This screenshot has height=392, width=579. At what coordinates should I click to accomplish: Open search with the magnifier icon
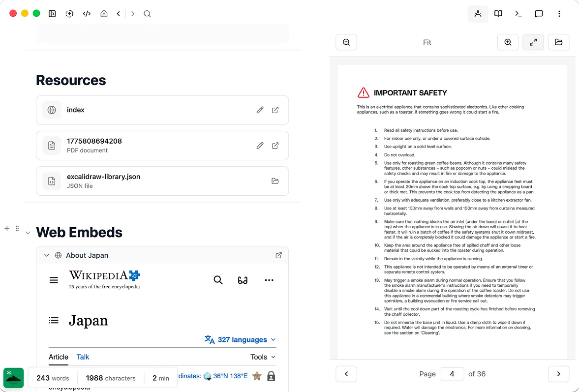tap(148, 14)
